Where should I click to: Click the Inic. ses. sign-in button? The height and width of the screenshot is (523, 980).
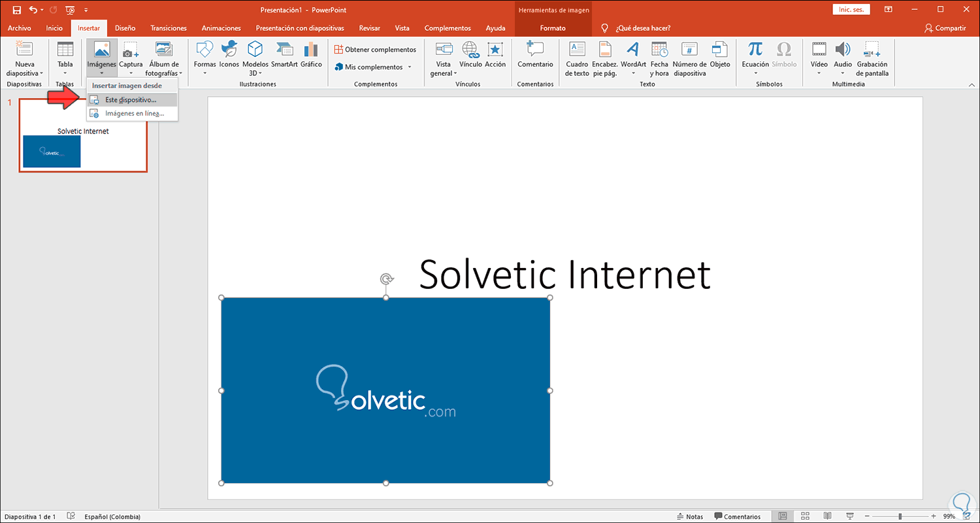tap(851, 9)
